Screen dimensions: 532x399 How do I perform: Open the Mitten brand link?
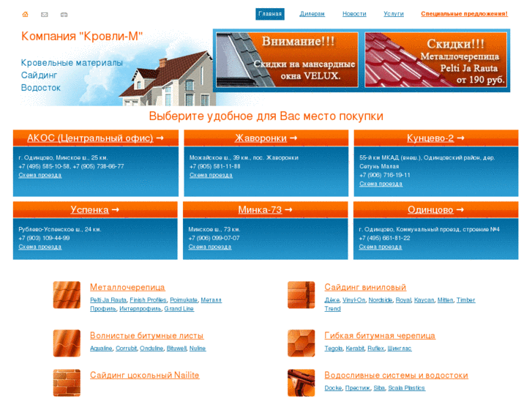445,300
